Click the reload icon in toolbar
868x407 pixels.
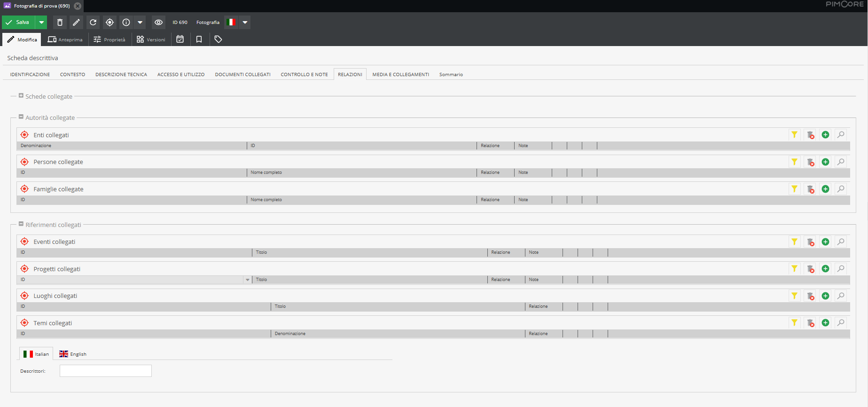93,23
